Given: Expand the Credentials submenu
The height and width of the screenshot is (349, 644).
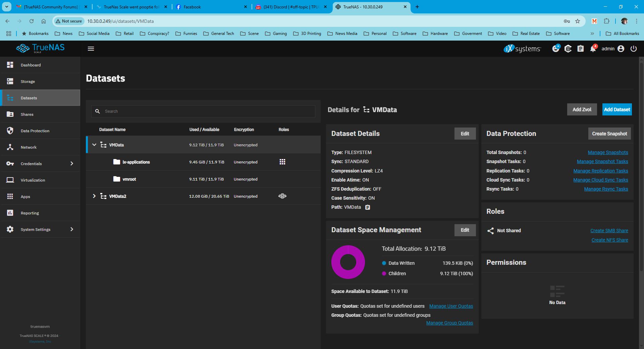Looking at the screenshot, I should 71,164.
